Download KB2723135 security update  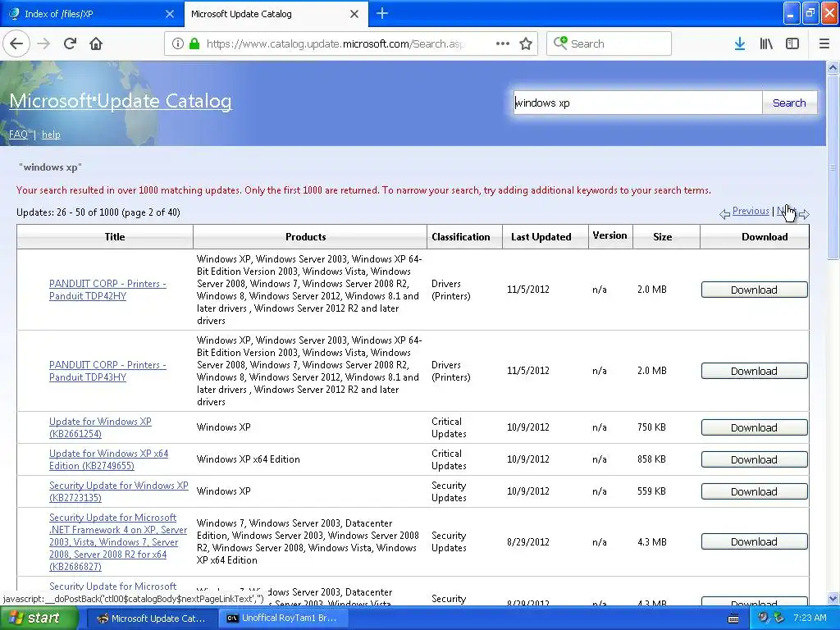coord(755,491)
